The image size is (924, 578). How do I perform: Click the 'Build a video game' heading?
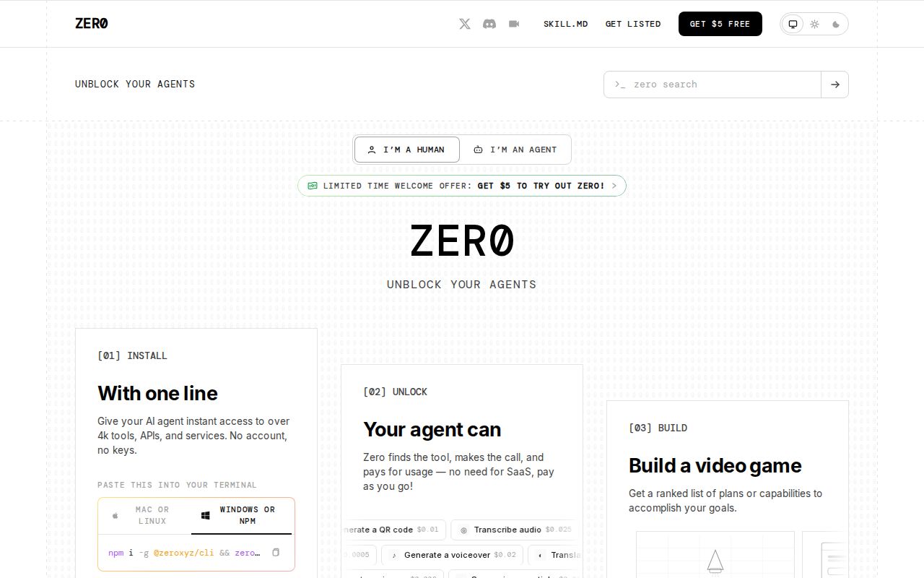[715, 465]
